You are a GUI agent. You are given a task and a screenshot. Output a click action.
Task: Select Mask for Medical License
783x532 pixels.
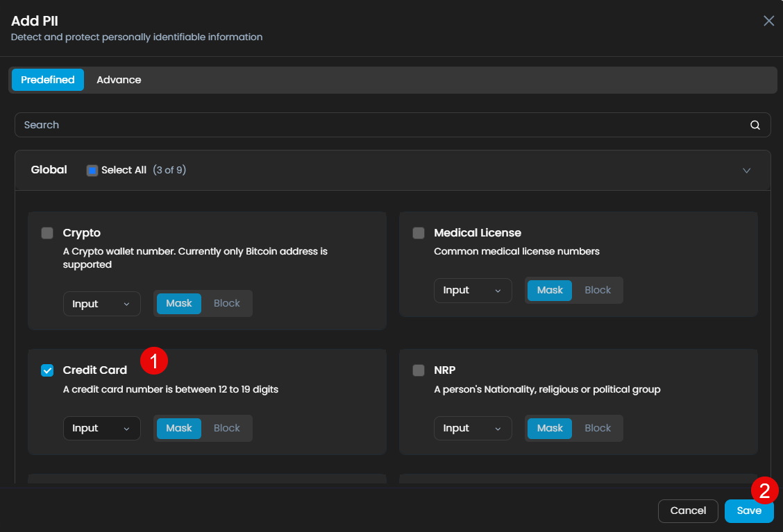[x=550, y=291]
